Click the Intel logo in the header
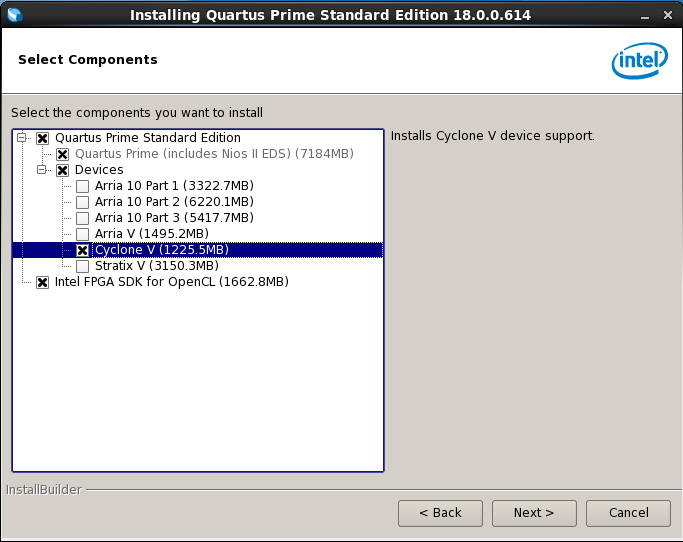Image resolution: width=683 pixels, height=542 pixels. pyautogui.click(x=639, y=61)
